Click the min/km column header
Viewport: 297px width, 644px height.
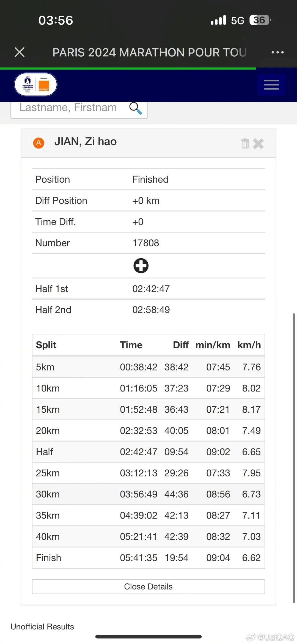(x=213, y=345)
